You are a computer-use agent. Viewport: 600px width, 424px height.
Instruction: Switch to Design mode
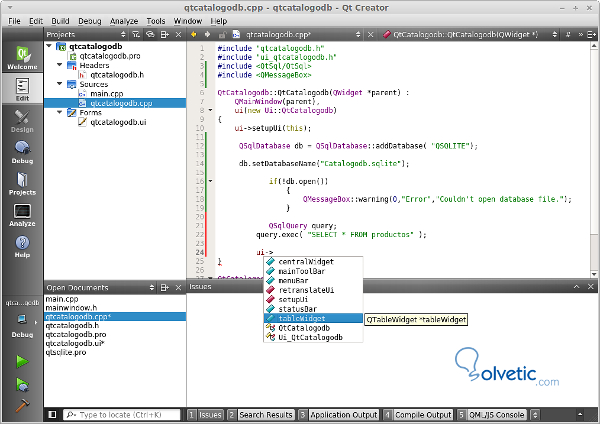click(x=21, y=121)
